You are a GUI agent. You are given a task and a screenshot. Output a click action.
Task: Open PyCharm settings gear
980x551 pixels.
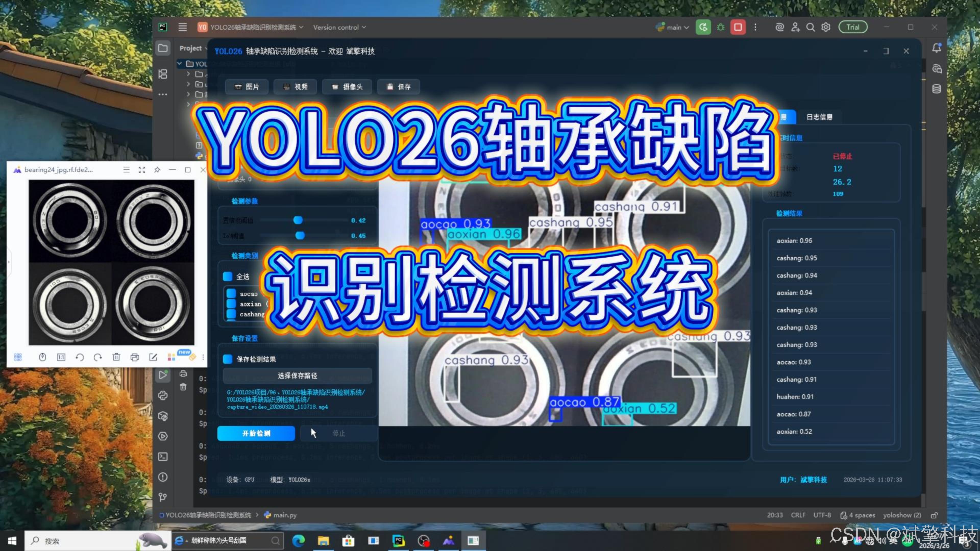pos(826,27)
